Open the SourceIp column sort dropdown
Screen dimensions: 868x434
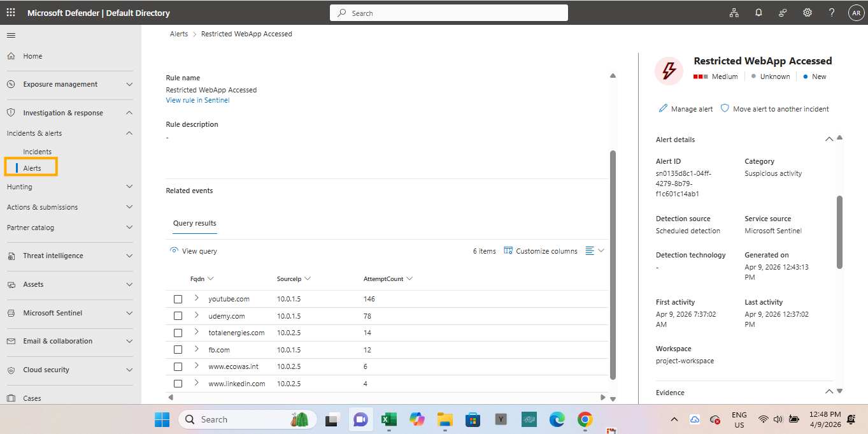point(308,278)
